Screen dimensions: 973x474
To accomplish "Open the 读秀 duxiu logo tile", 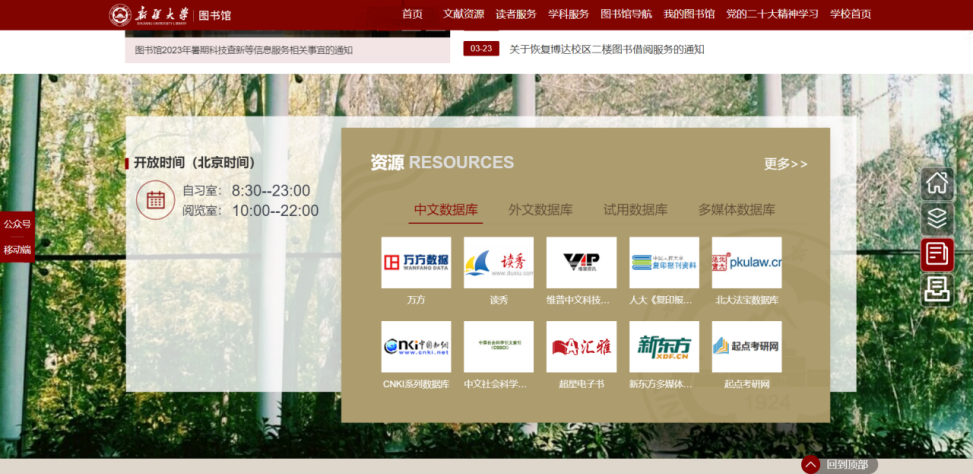I will click(498, 262).
